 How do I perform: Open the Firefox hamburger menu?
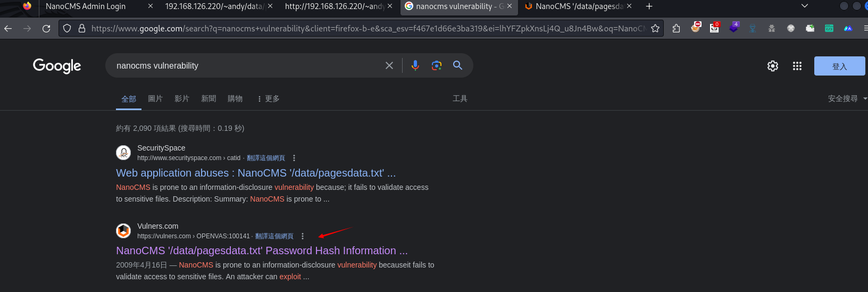tap(865, 29)
